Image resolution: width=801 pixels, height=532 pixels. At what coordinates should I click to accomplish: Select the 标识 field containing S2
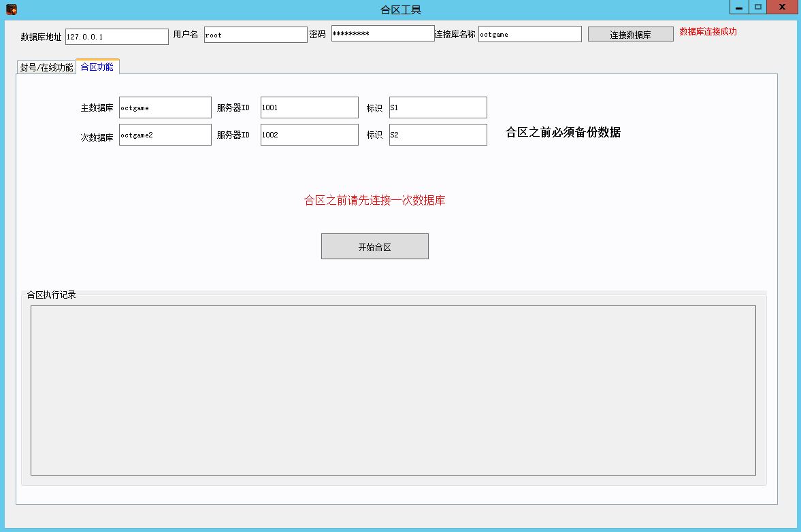click(x=438, y=135)
